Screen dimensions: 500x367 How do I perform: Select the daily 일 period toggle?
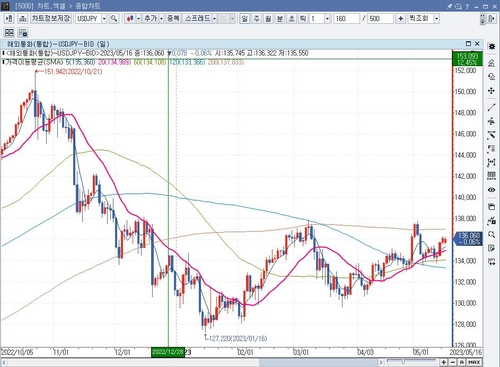245,19
